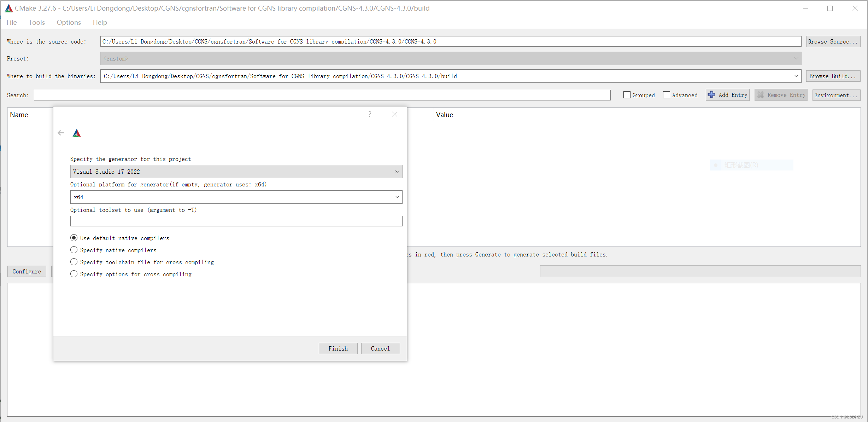Open the Visual Studio 17 2022 generator dropdown

tap(236, 172)
